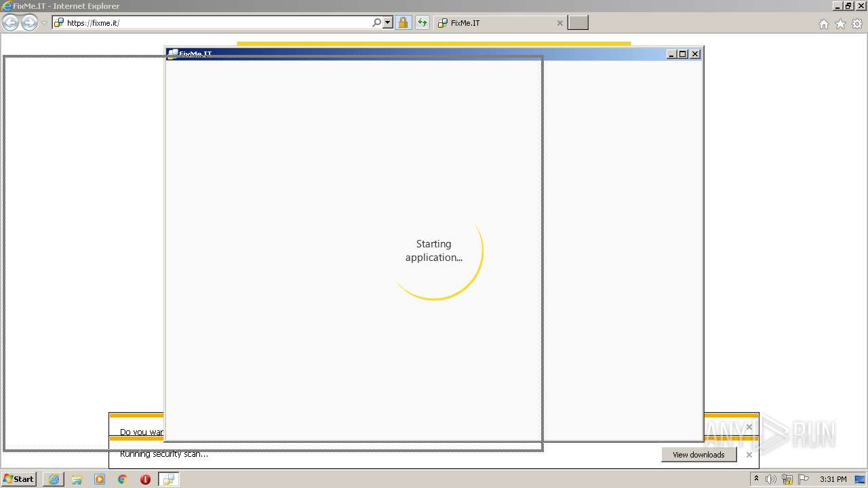Viewport: 868px width, 488px height.
Task: Minimize the Internet Explorer window
Action: 837,5
